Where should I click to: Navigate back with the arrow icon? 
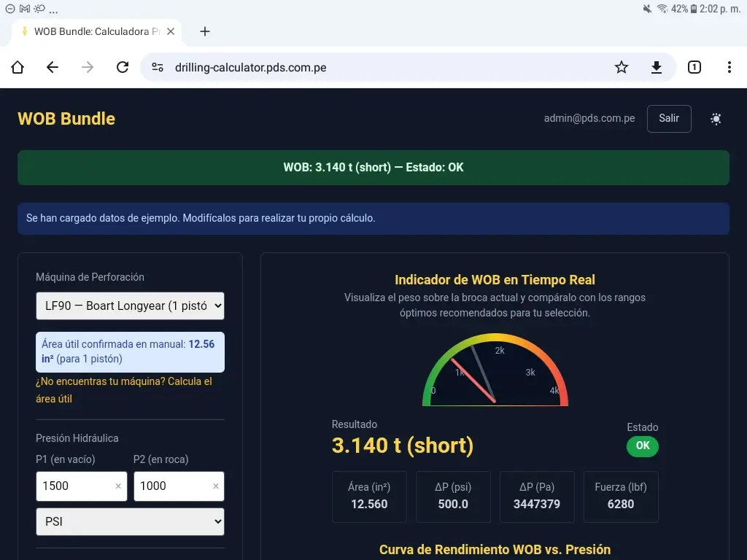52,67
